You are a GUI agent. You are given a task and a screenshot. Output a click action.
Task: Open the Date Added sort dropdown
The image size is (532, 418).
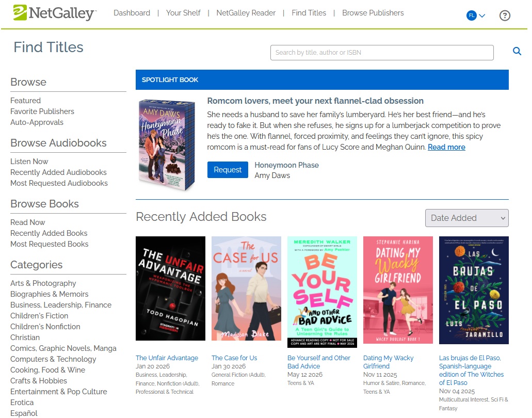(x=466, y=218)
